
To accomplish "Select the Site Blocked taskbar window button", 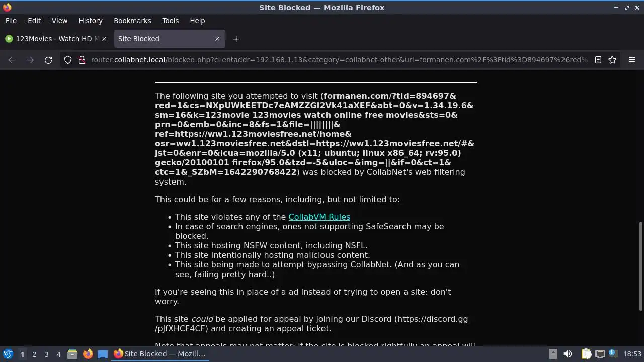I will [x=160, y=354].
